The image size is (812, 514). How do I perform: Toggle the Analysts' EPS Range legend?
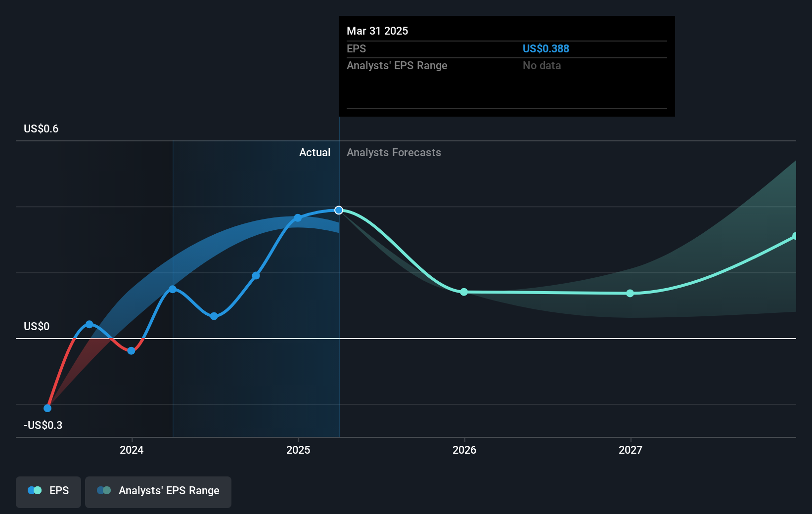[158, 491]
